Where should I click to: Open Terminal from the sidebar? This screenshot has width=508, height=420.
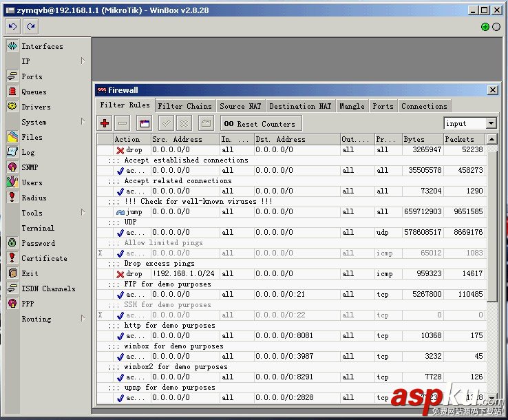(x=38, y=228)
